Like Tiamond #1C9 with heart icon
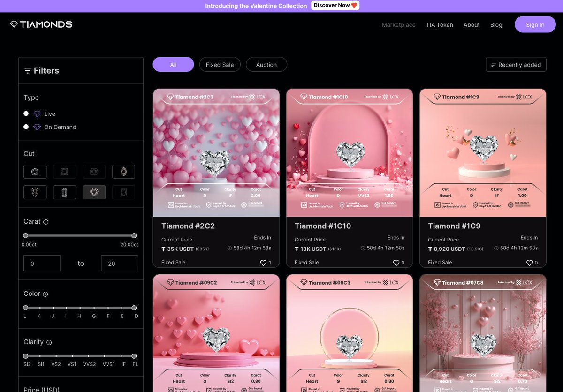This screenshot has width=563, height=392. (530, 263)
